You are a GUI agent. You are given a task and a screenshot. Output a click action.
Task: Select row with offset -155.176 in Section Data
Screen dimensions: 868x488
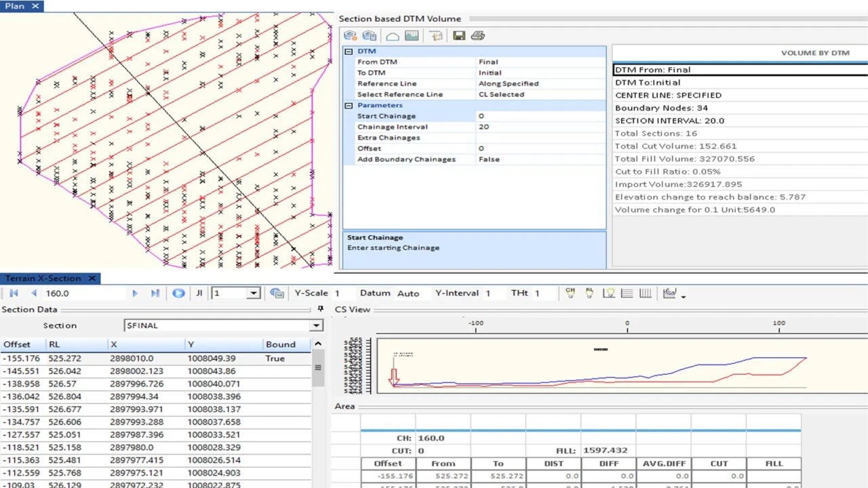tap(155, 358)
